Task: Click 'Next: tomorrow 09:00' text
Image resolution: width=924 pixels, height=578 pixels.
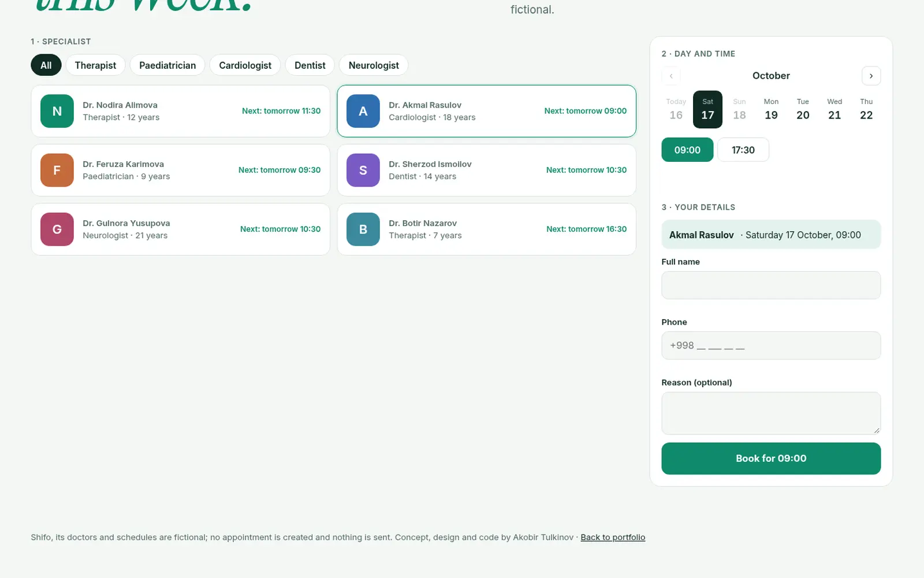Action: [586, 111]
